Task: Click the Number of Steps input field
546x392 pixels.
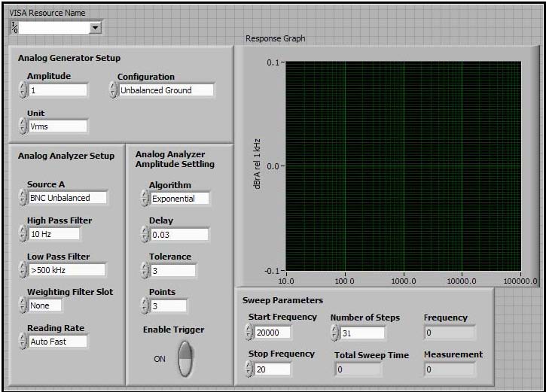Action: [x=363, y=333]
